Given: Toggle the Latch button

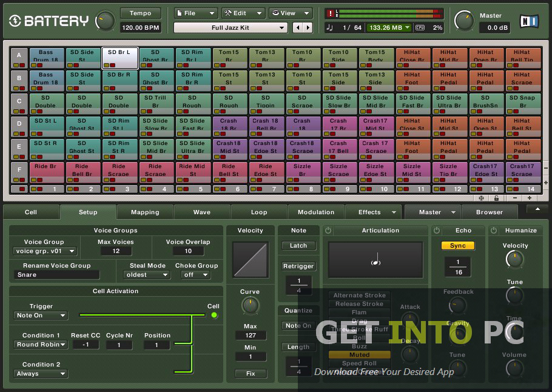Looking at the screenshot, I should pos(298,246).
